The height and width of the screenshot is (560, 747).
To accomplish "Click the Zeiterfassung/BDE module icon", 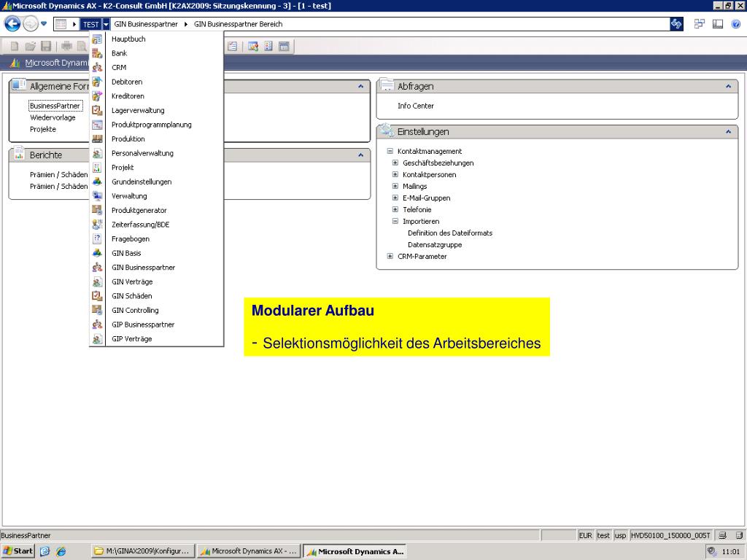I will 97,225.
